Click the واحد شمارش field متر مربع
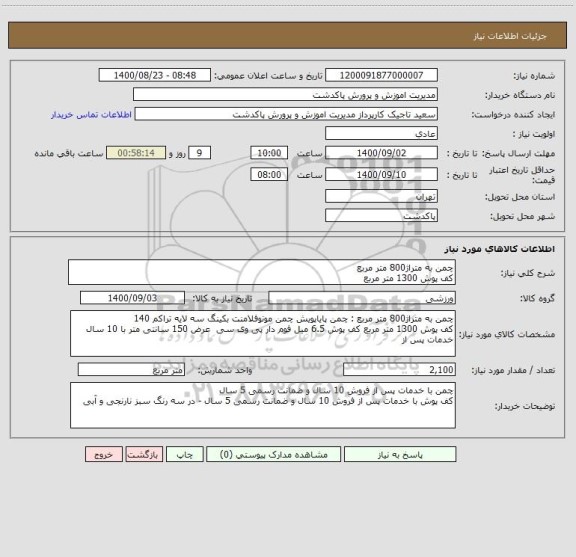 tap(131, 370)
